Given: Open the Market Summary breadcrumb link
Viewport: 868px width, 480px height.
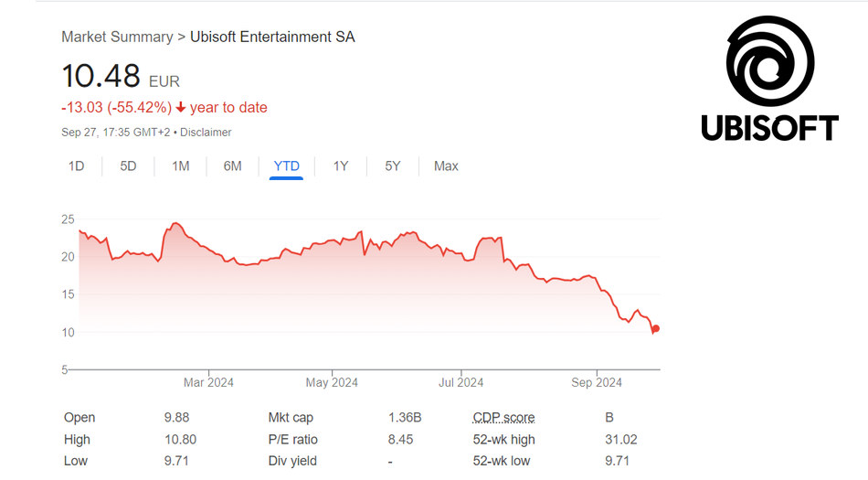Looking at the screenshot, I should pyautogui.click(x=117, y=37).
